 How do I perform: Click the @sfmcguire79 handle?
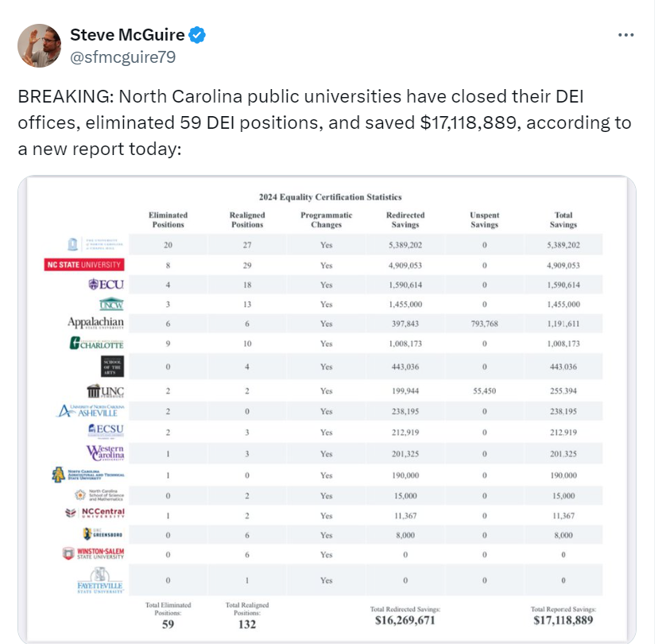(123, 56)
